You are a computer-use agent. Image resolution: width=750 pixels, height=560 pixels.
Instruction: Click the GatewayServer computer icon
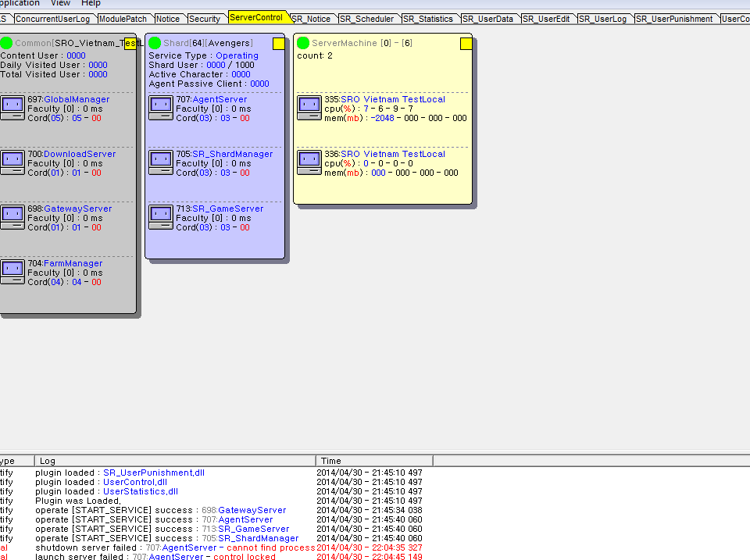tap(12, 217)
